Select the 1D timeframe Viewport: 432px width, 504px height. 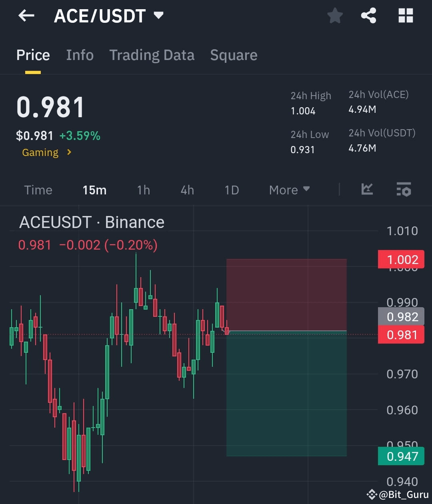231,190
